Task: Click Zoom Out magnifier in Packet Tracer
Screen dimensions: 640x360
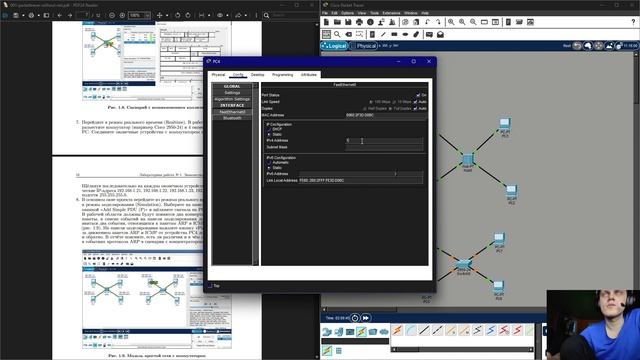Action: coord(473,22)
